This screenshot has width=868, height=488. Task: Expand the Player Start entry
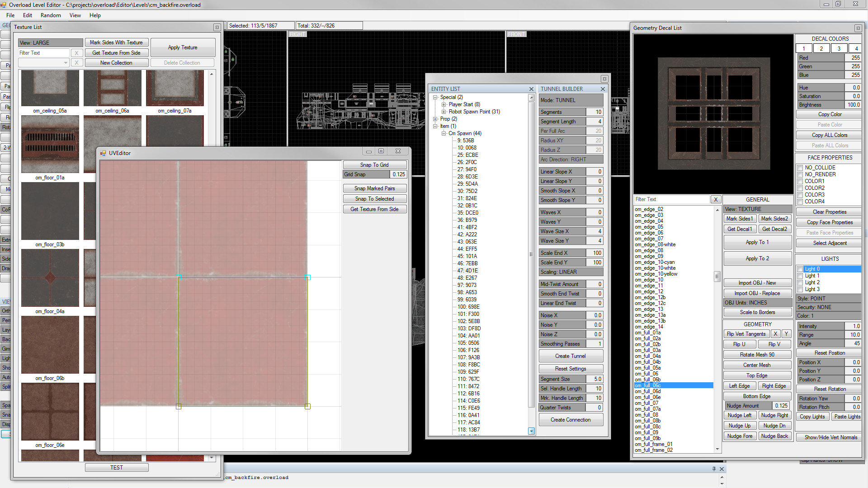(x=444, y=104)
